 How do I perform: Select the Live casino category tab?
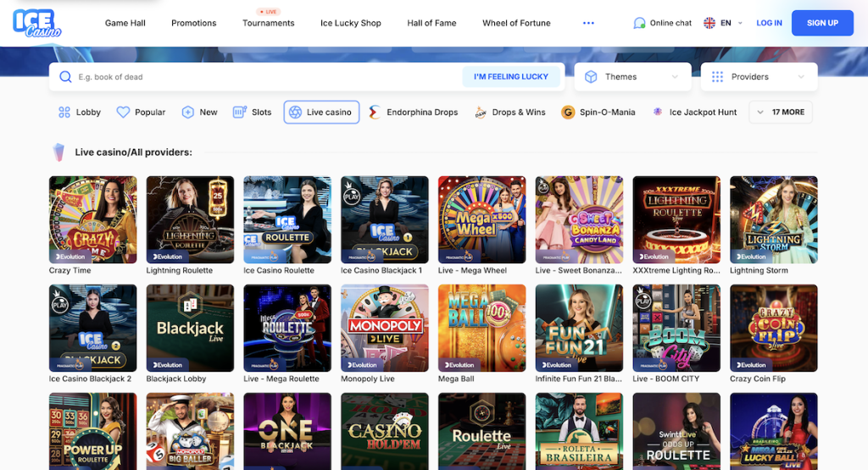click(x=321, y=113)
